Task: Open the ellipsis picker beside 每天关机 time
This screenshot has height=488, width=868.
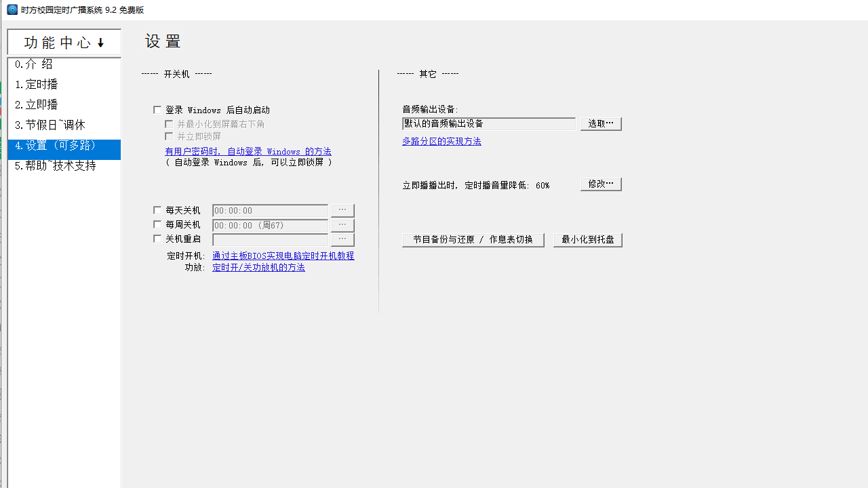Action: (342, 210)
